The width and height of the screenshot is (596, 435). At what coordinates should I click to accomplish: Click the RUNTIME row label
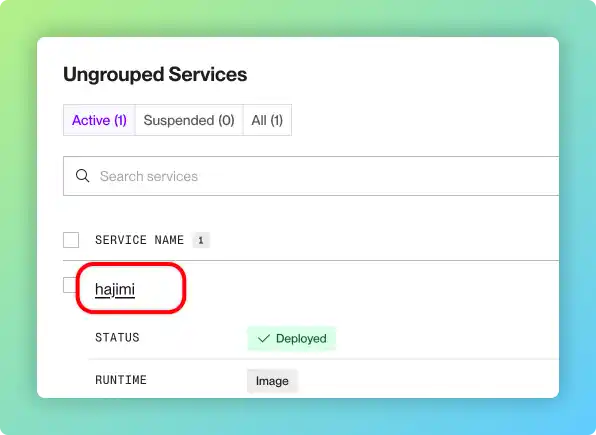tap(121, 380)
